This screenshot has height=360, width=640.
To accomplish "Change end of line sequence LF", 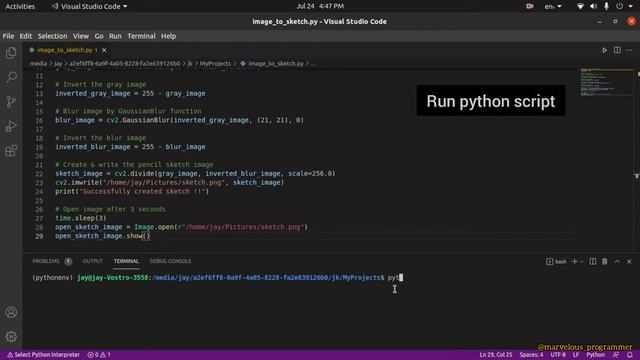I will [576, 355].
